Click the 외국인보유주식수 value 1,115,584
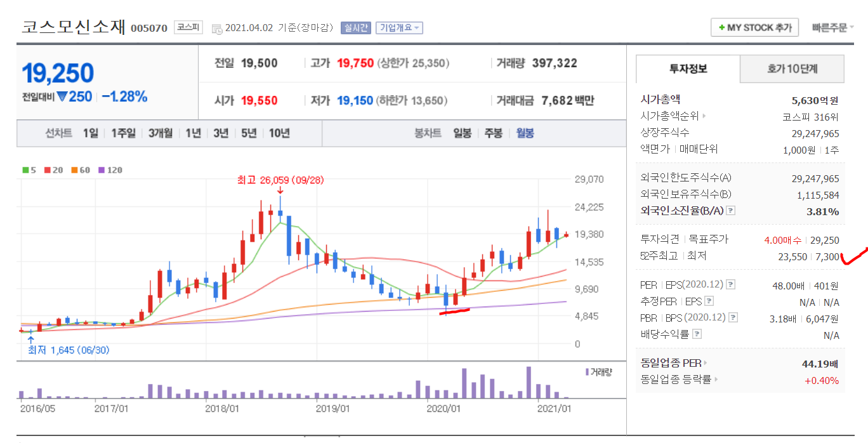This screenshot has height=443, width=868. [x=818, y=195]
